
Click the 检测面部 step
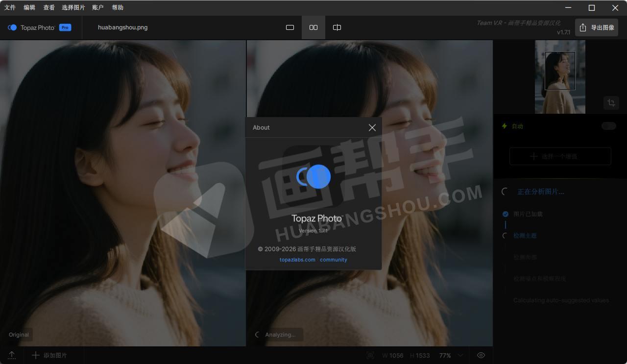[525, 257]
